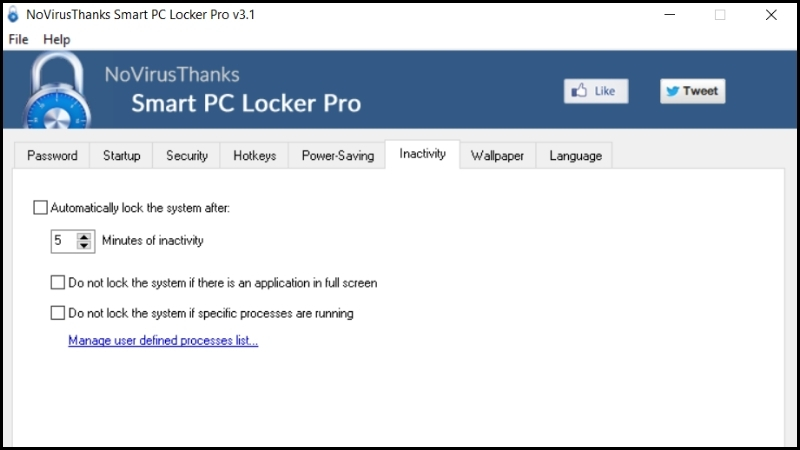Enable Automatically lock the system after
Screen dimensions: 800x450
[x=40, y=208]
